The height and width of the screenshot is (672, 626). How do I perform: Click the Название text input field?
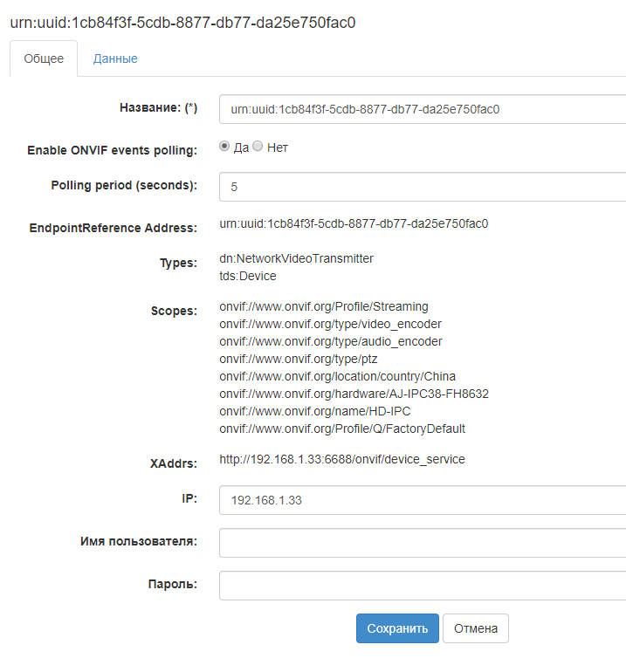423,109
